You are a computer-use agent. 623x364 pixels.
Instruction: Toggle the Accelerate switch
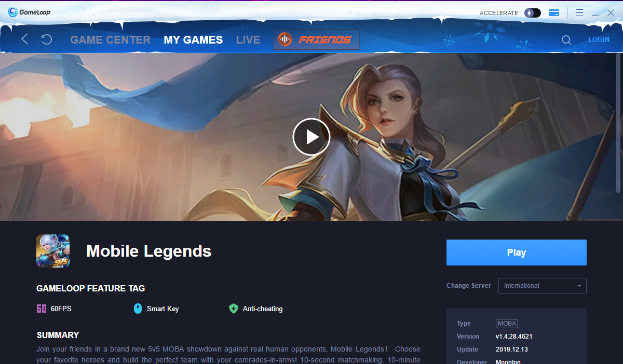(532, 13)
